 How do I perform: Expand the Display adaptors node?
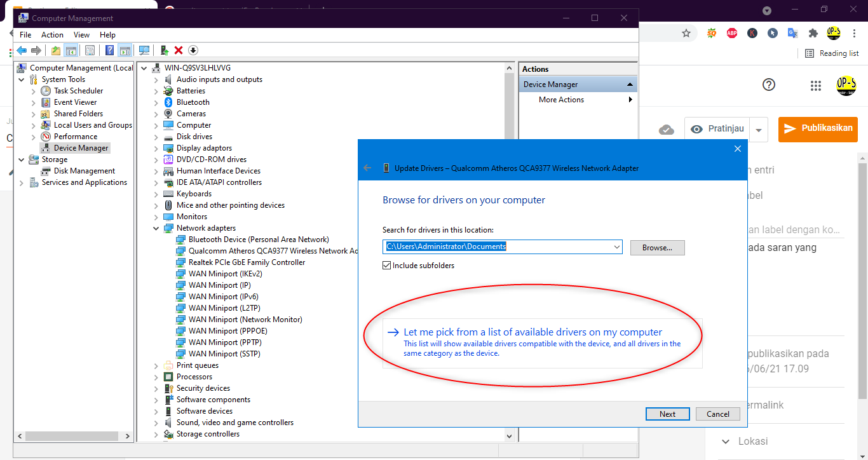point(156,148)
